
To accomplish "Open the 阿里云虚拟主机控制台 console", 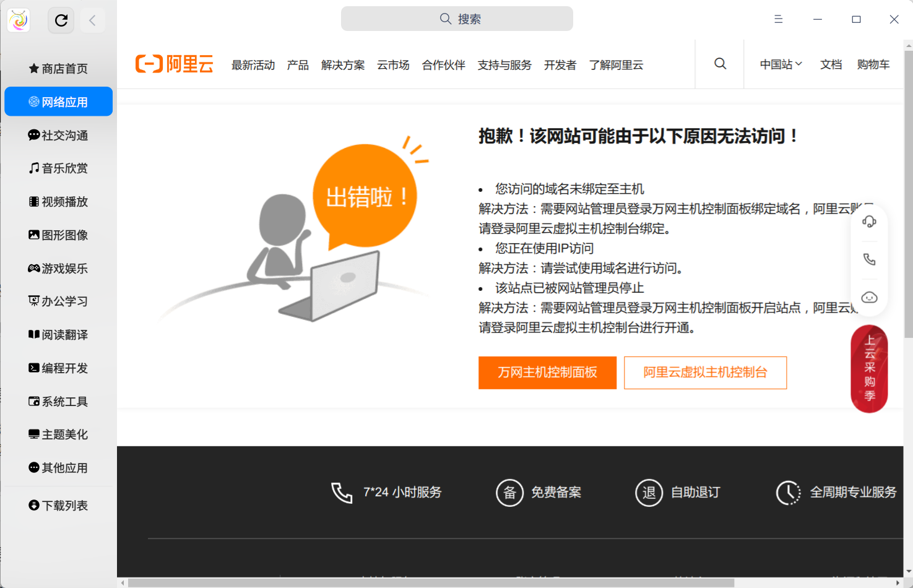I will 705,373.
